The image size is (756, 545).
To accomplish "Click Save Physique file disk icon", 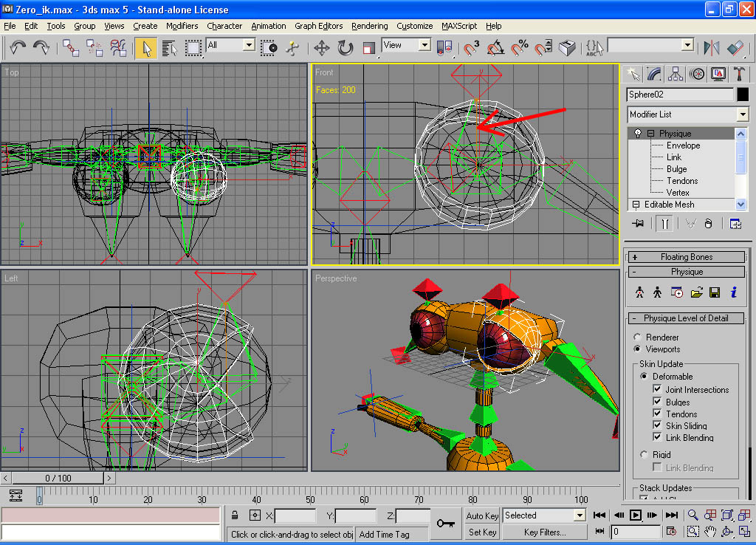I will pyautogui.click(x=715, y=292).
